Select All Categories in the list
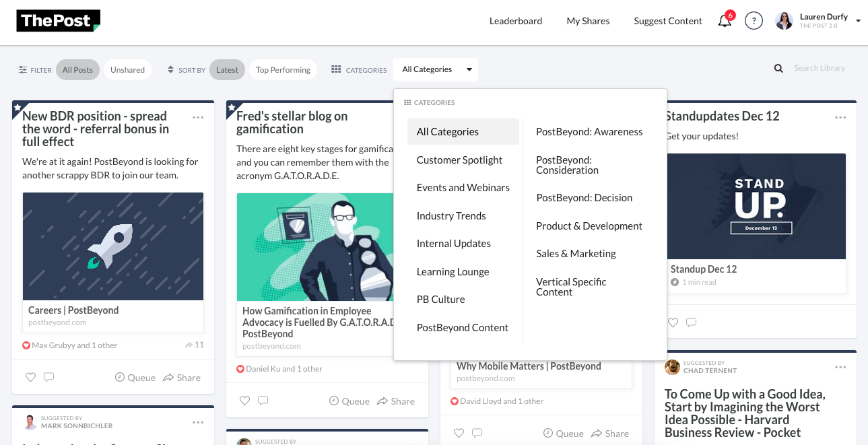Image resolution: width=868 pixels, height=445 pixels. click(463, 132)
